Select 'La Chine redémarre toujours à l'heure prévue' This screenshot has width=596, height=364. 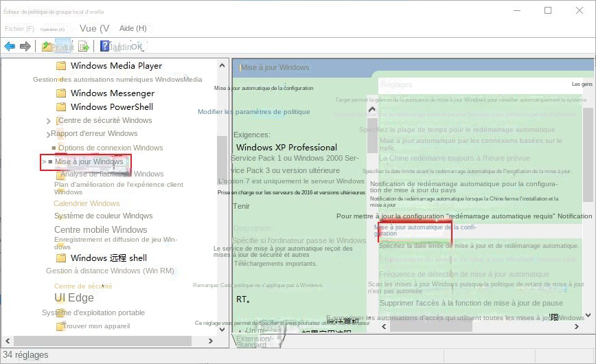pos(455,158)
